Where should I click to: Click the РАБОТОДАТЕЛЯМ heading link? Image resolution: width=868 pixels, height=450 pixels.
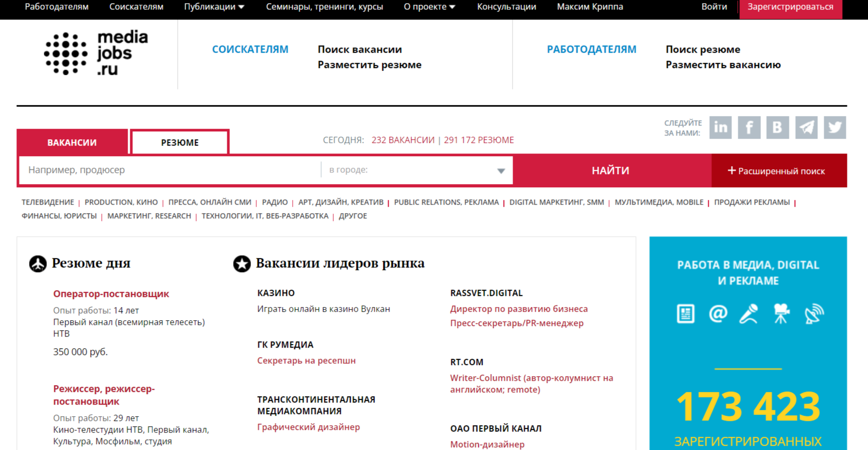(x=592, y=50)
